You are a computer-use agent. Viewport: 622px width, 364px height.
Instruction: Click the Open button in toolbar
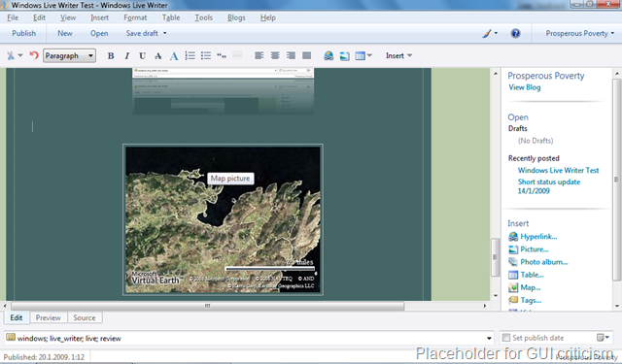click(99, 33)
